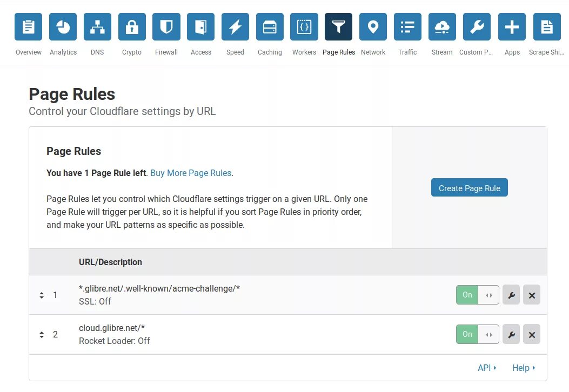Click the Traffic tab label
Screen dimensions: 569x392
[407, 52]
